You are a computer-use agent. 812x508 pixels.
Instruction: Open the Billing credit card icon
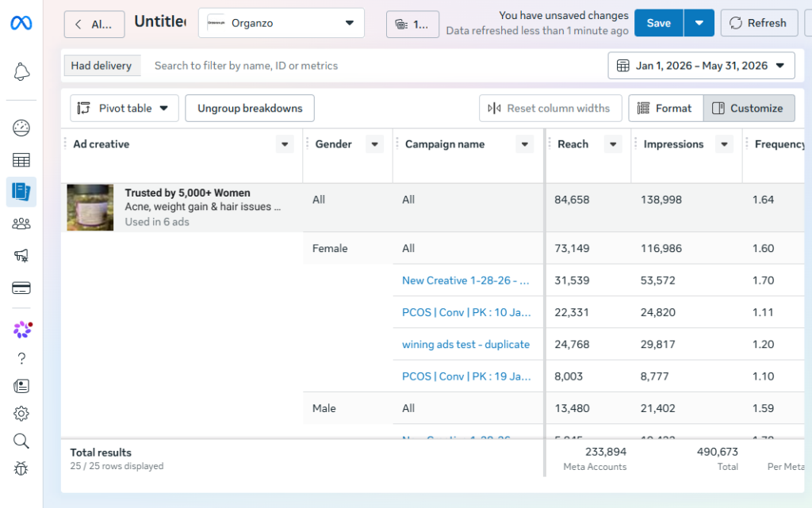tap(21, 288)
